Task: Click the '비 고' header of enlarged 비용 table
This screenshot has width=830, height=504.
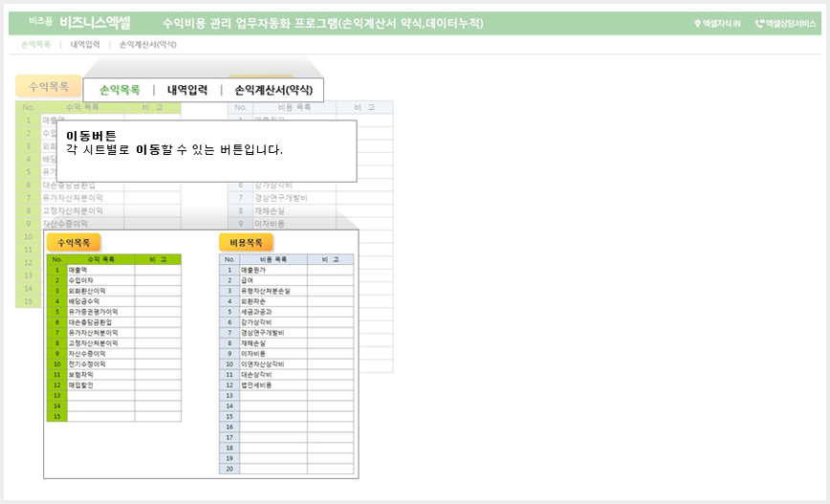Action: 330,259
